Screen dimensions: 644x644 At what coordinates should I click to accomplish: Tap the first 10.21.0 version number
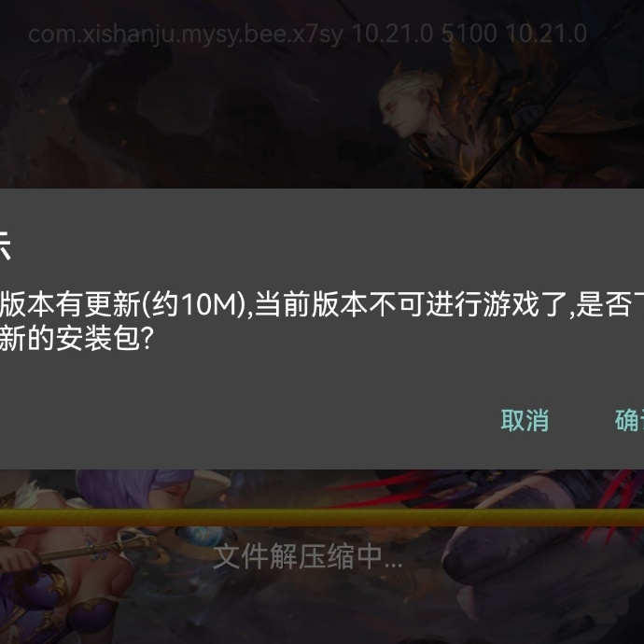392,34
